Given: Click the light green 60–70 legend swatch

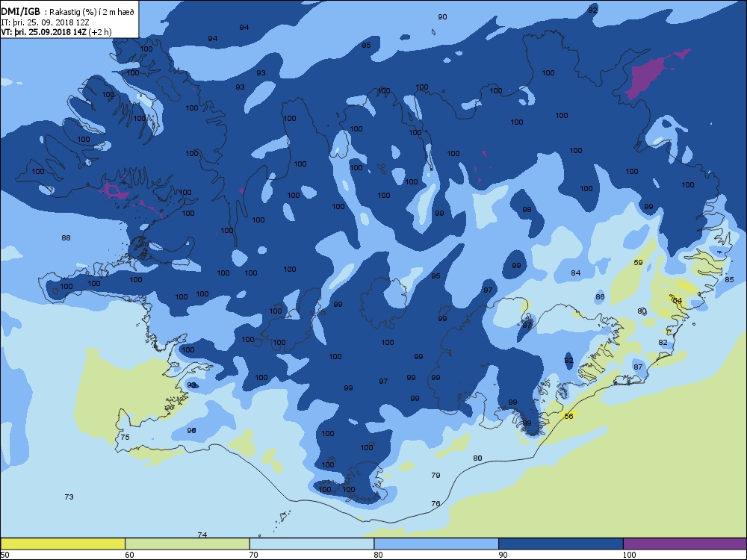Looking at the screenshot, I should tap(187, 544).
